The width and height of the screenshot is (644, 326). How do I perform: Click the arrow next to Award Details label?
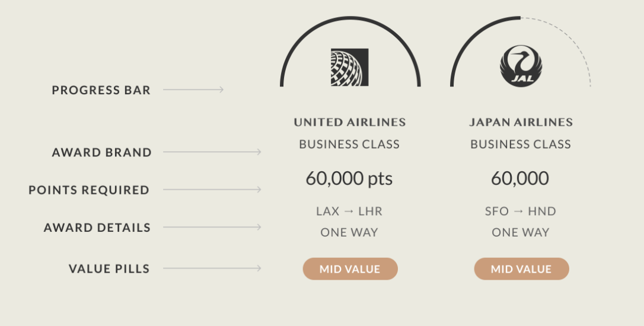212,226
